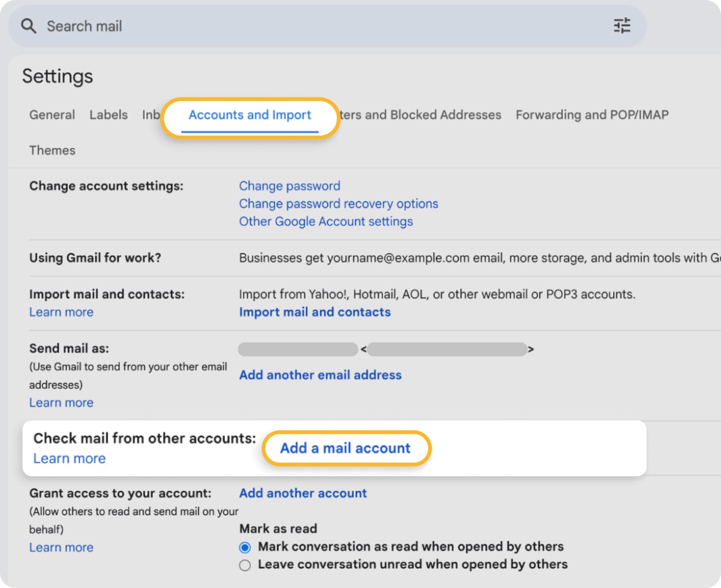Select Mark conversation as read radio button

[245, 547]
